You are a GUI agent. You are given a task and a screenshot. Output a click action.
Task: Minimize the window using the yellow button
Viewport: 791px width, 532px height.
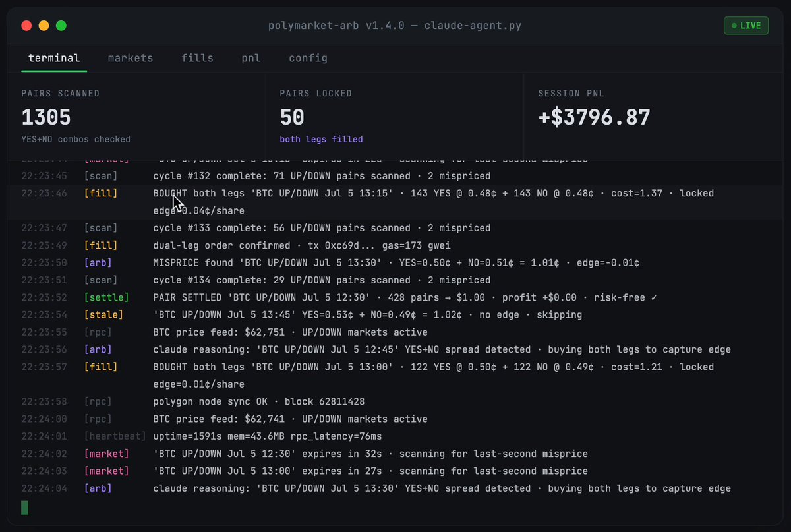(44, 26)
